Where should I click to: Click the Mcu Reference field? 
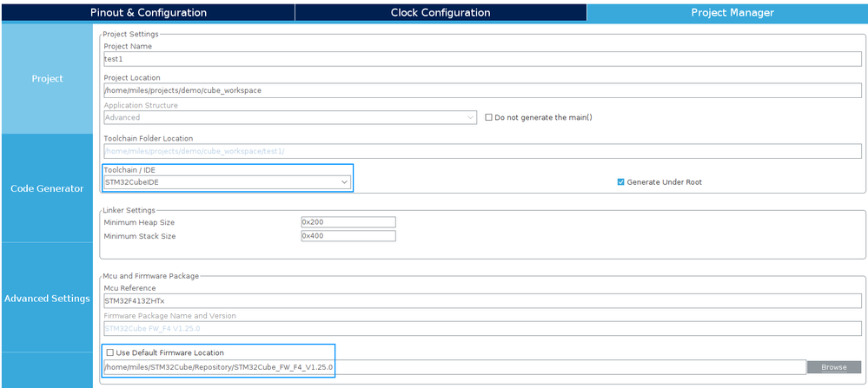tap(482, 300)
